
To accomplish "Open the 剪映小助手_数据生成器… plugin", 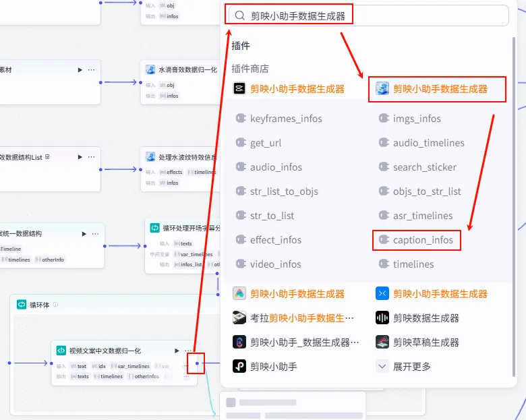I will click(x=296, y=342).
